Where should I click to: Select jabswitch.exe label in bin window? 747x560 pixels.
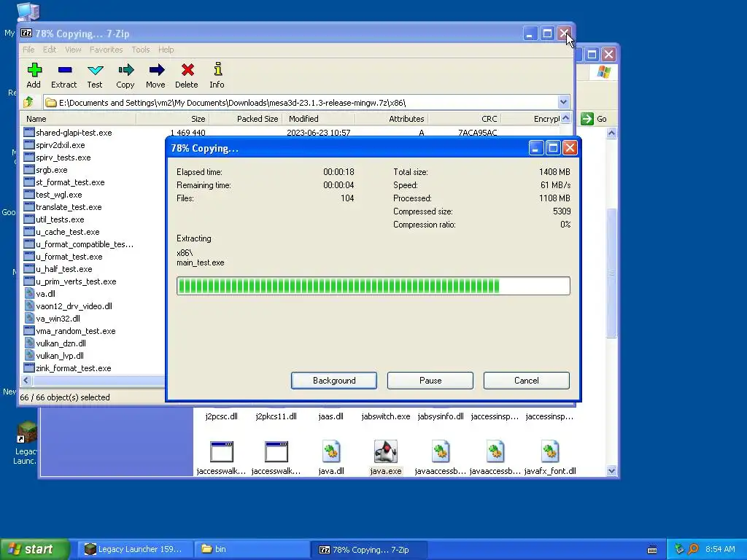click(x=385, y=416)
